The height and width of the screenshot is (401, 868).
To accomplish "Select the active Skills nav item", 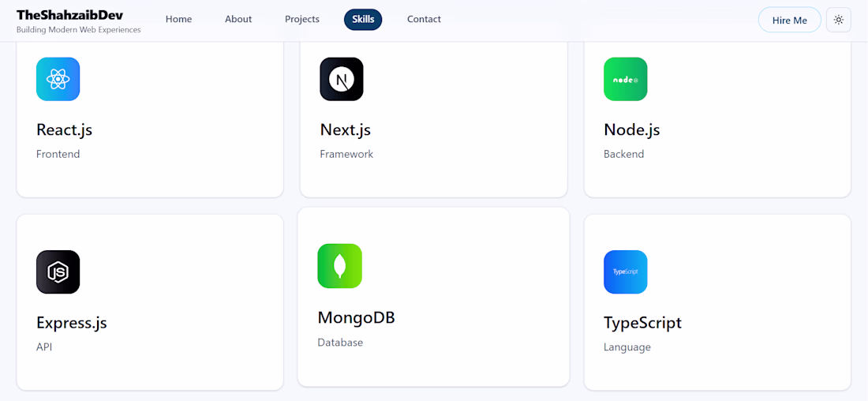I will pos(363,20).
